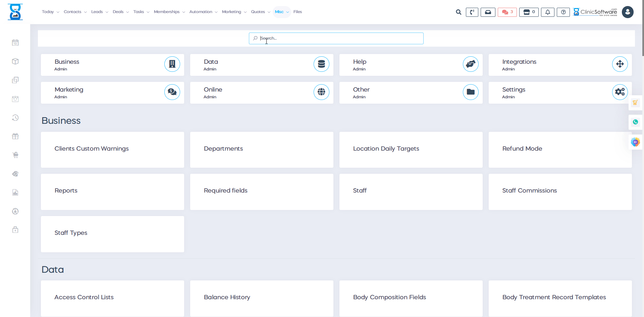644x317 pixels.
Task: Open chat messages showing 3 unread
Action: (x=507, y=12)
